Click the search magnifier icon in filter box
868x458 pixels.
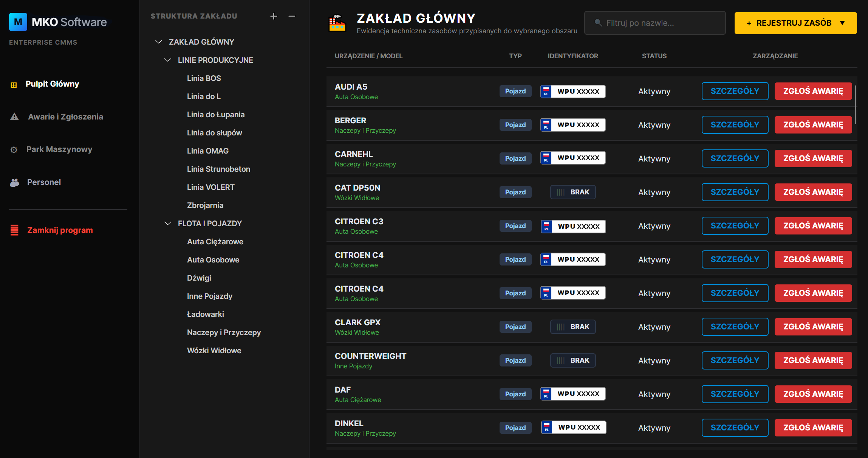click(x=598, y=23)
